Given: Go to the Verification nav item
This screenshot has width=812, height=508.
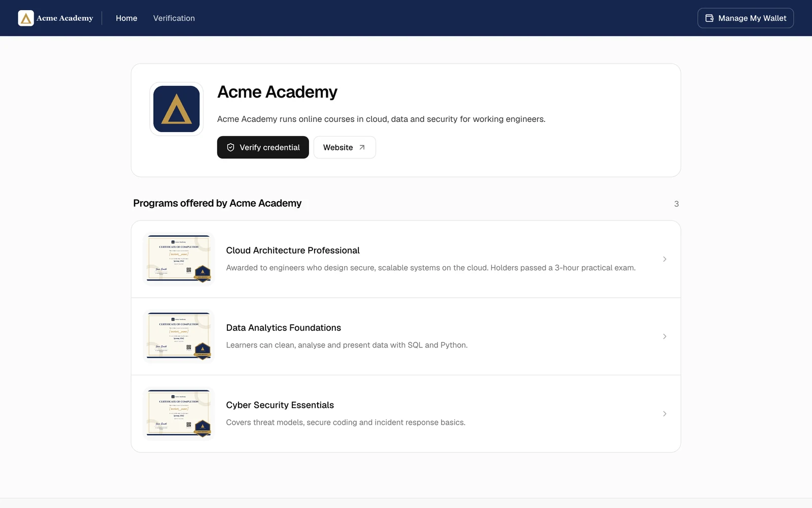Looking at the screenshot, I should point(174,18).
